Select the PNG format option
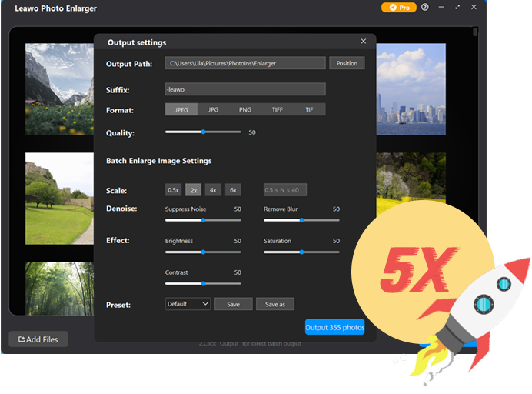This screenshot has height=394, width=532. point(245,110)
